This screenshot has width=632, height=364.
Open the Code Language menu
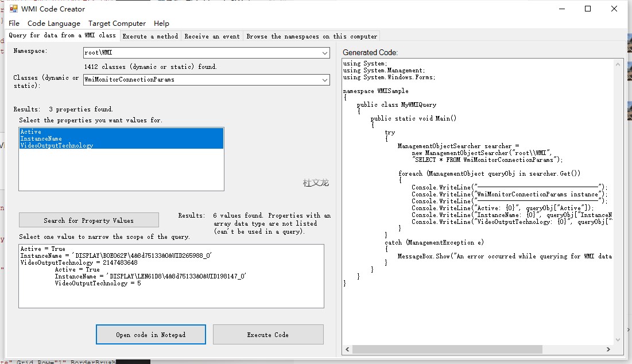(54, 24)
